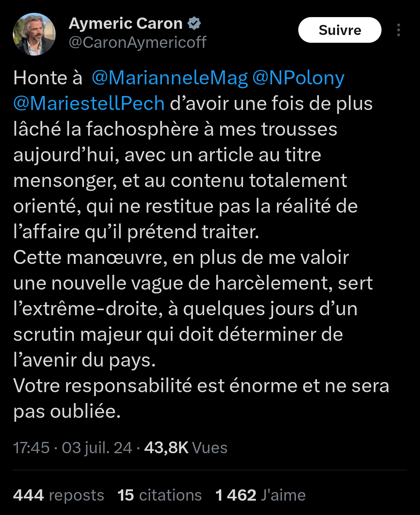
Task: Click the blue verified badge
Action: (194, 24)
